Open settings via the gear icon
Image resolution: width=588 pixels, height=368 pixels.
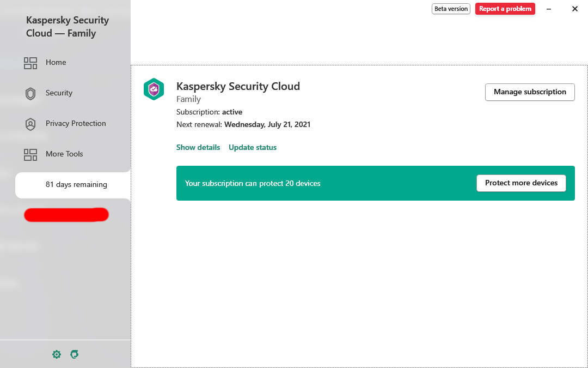57,354
